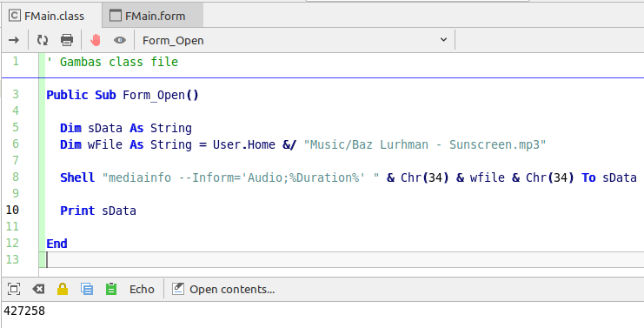Click the mediainfo command string

241,178
